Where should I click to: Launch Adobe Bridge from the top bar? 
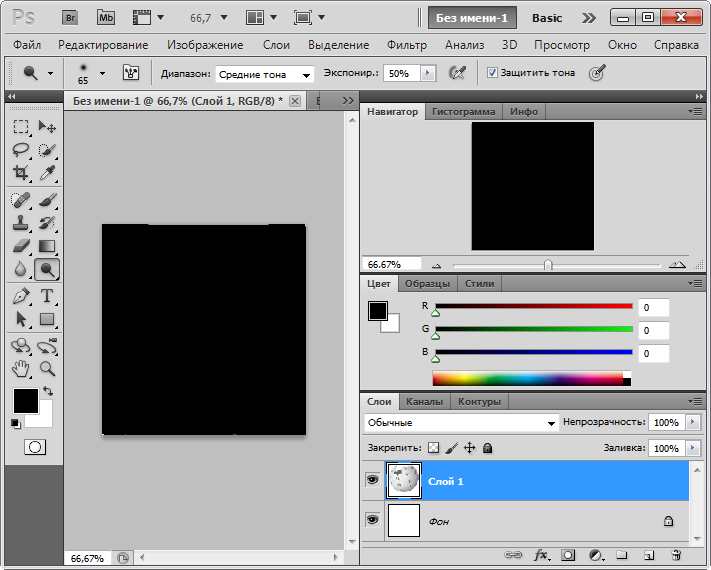pos(70,18)
